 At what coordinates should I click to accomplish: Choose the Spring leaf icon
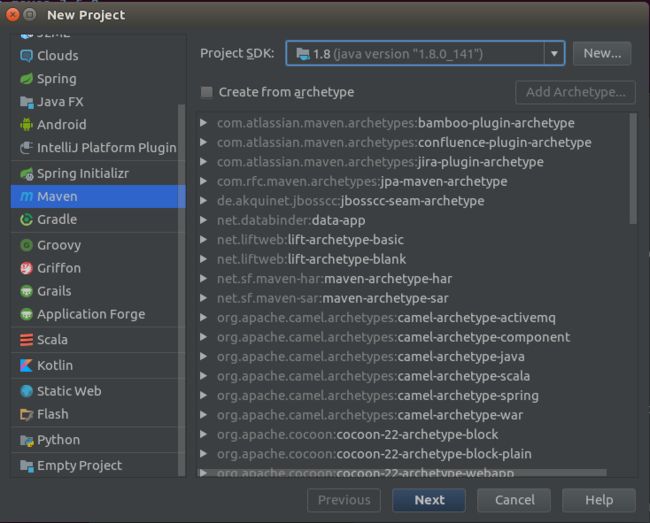[x=26, y=79]
